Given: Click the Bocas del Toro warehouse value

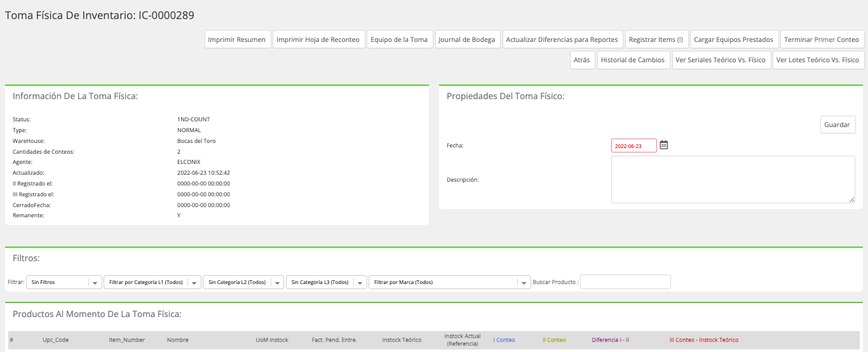Looking at the screenshot, I should coord(196,141).
